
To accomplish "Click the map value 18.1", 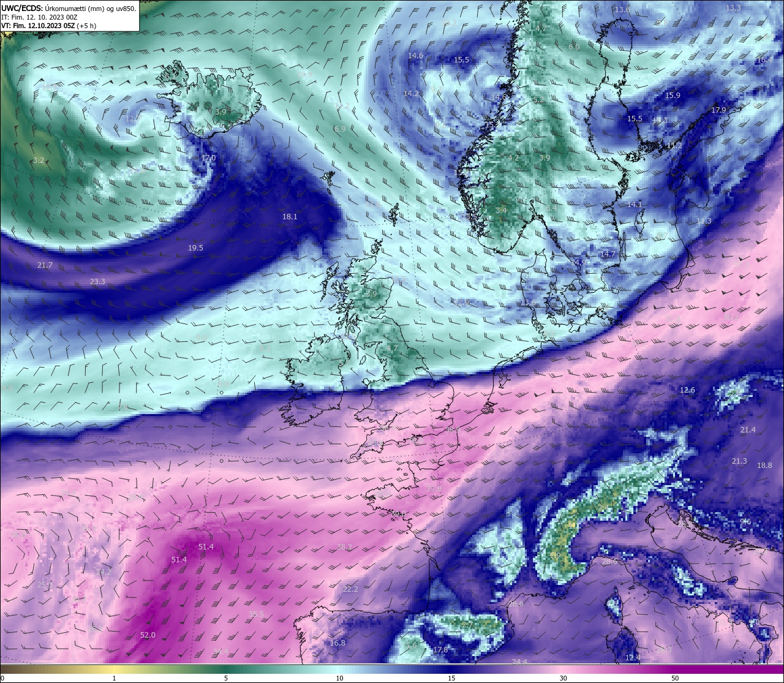I will click(x=290, y=217).
